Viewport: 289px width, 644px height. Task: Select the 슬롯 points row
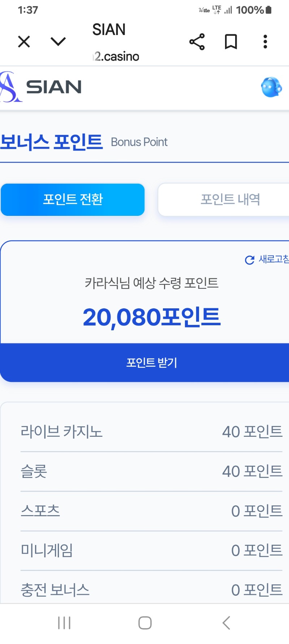tap(151, 471)
